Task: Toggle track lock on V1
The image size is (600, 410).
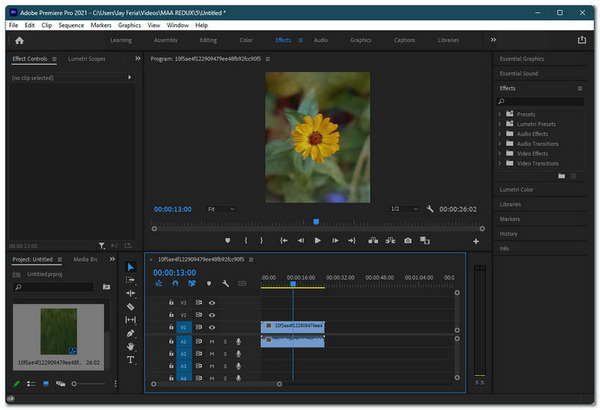Action: click(171, 327)
